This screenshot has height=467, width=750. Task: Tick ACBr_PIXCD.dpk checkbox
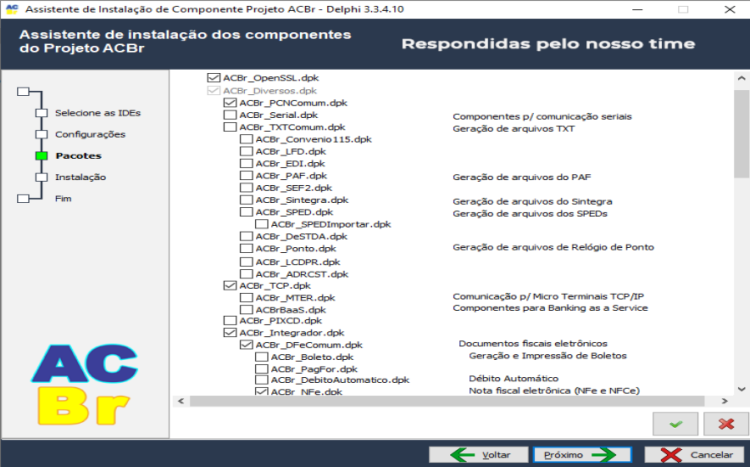tap(230, 321)
